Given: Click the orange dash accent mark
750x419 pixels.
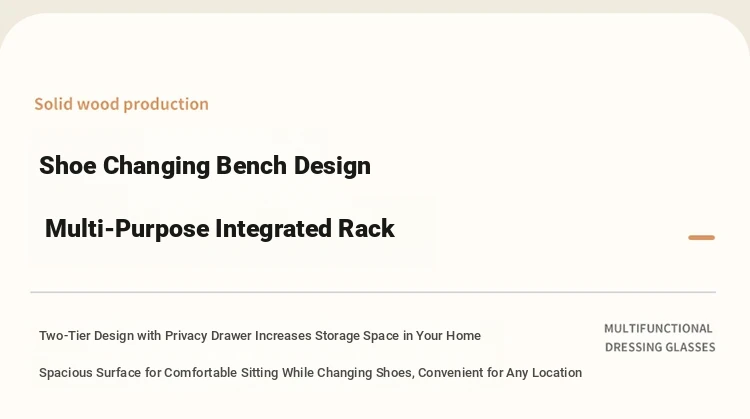Looking at the screenshot, I should click(x=701, y=238).
